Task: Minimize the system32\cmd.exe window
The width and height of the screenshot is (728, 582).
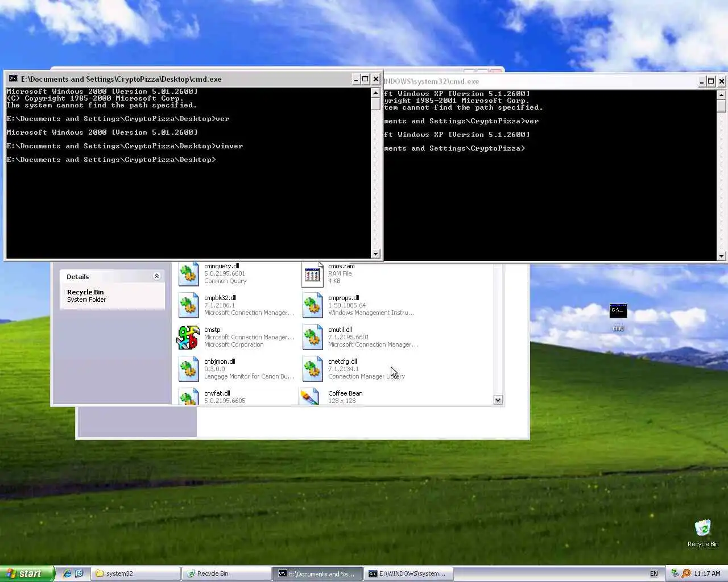Action: point(702,81)
